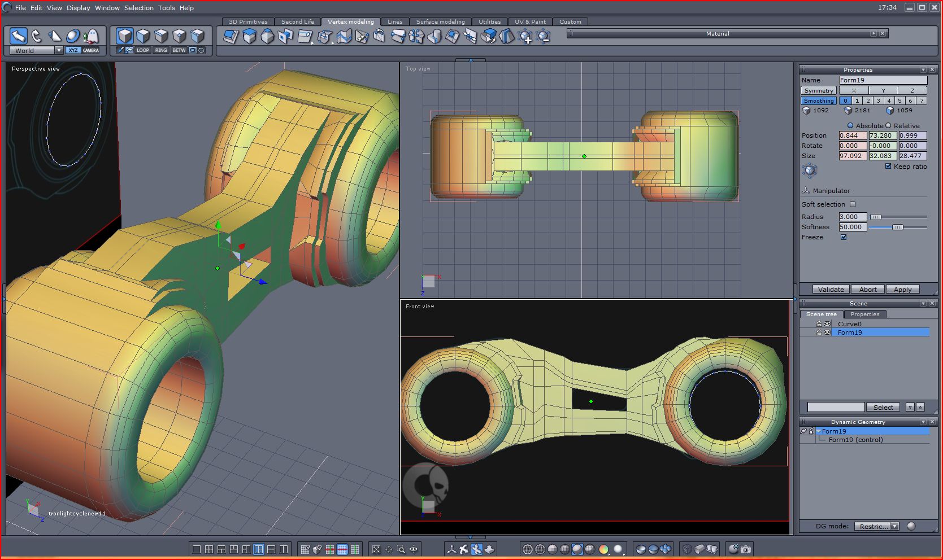This screenshot has height=560, width=943.
Task: Activate the LOOP selection mode
Action: coord(142,50)
